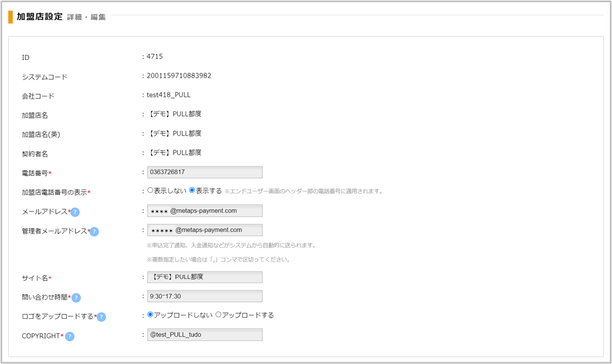Choose 表示する for merchant phone display
This screenshot has width=612, height=364.
pyautogui.click(x=192, y=191)
